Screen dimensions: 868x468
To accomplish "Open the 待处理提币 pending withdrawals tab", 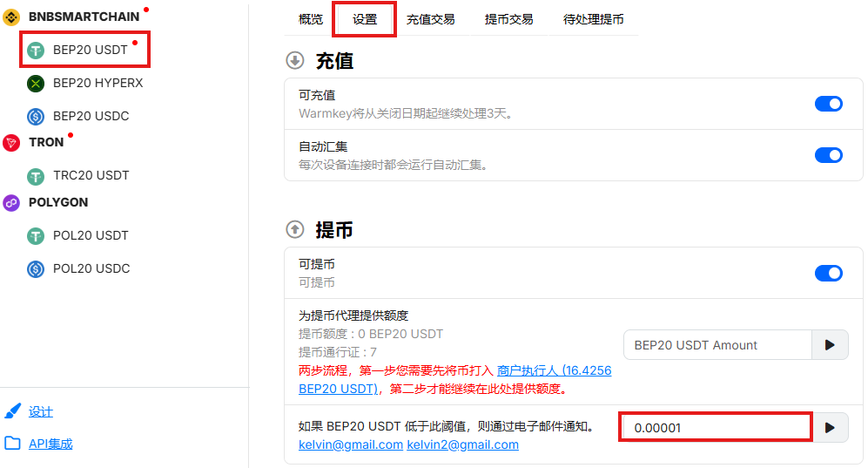I will (x=594, y=19).
